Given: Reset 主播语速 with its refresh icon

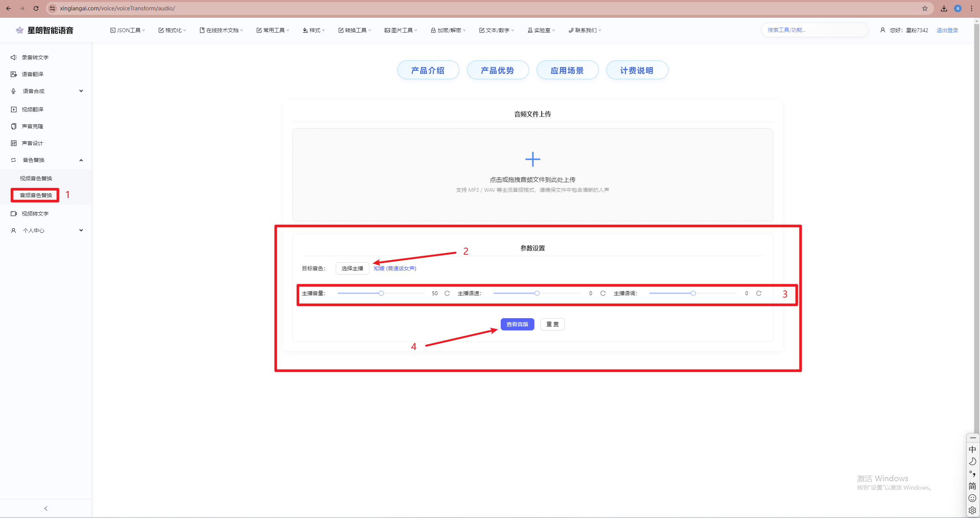Looking at the screenshot, I should tap(603, 293).
